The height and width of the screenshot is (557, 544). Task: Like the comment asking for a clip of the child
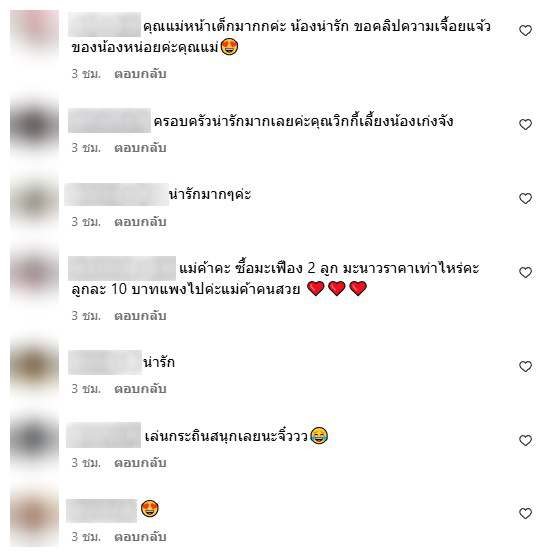click(x=525, y=31)
